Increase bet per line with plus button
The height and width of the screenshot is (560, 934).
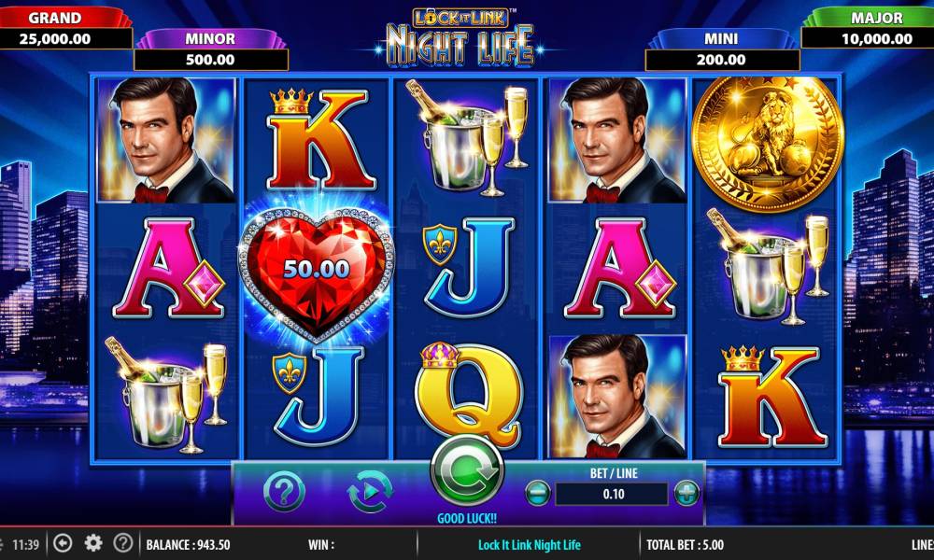(x=686, y=494)
